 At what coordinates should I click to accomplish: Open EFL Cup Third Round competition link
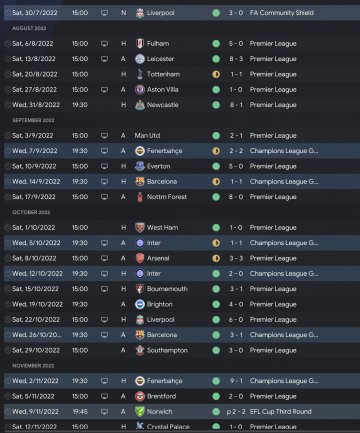280,412
